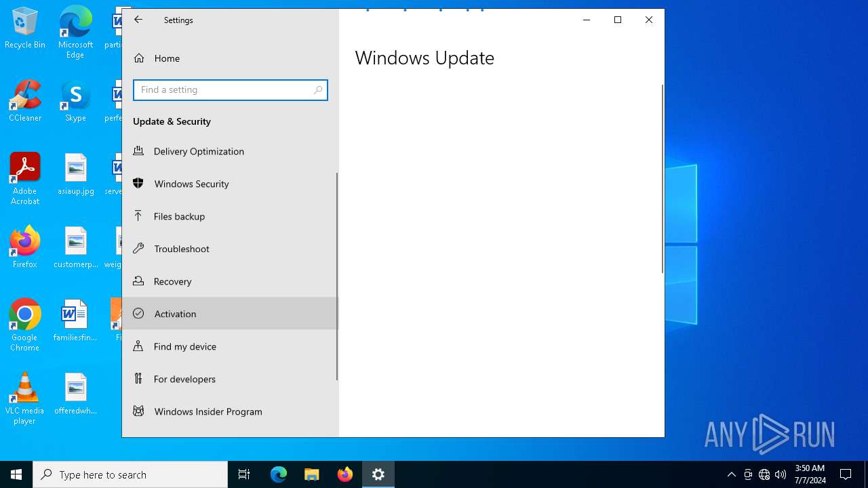Screen dimensions: 868x488
Task: Click the Recovery icon
Action: (x=138, y=281)
